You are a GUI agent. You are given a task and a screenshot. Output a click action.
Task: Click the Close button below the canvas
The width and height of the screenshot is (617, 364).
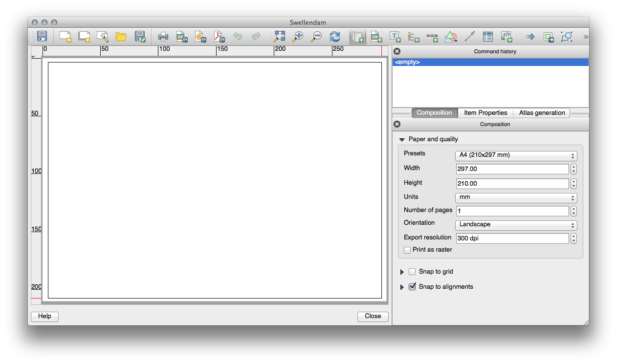373,317
